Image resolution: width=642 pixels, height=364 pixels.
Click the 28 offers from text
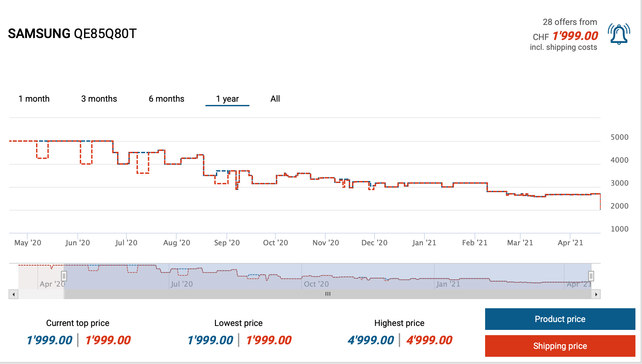point(569,22)
